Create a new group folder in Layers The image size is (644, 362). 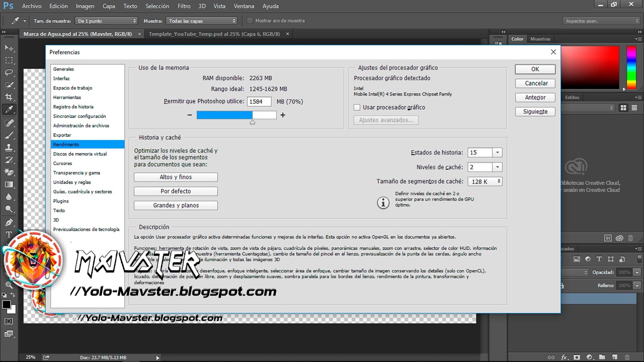[602, 357]
